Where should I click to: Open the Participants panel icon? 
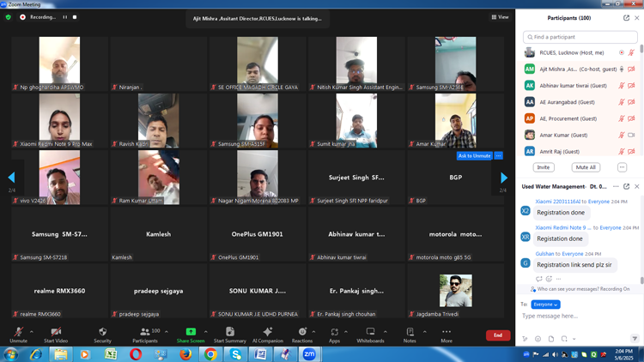coord(144,332)
